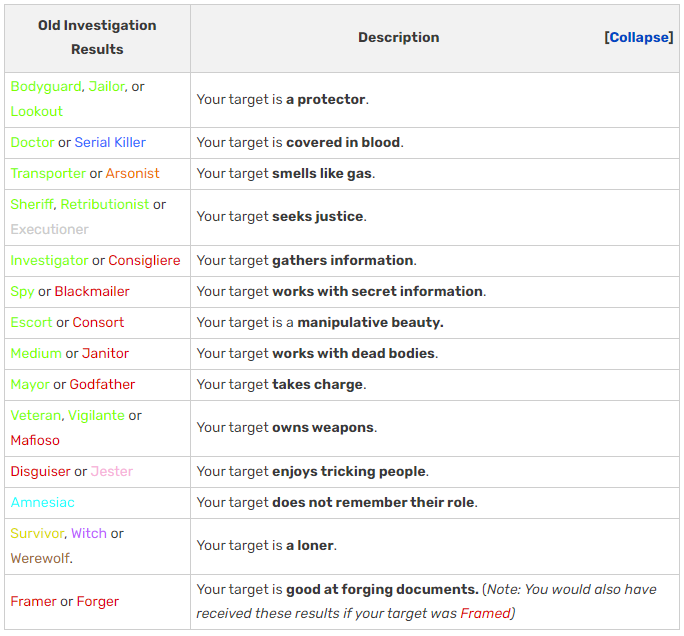Follow the Investigator link
Viewport: 684px width, 636px height.
click(x=49, y=260)
